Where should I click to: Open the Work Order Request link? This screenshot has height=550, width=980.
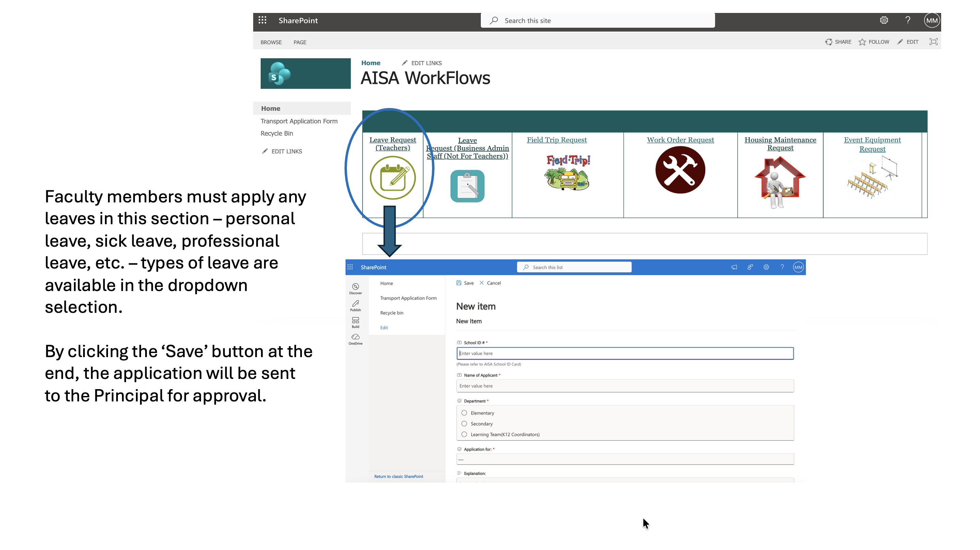680,140
